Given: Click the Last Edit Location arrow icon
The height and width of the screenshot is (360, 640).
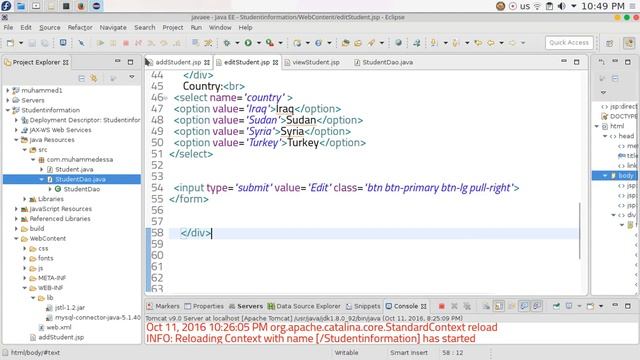Looking at the screenshot, I should [478, 43].
